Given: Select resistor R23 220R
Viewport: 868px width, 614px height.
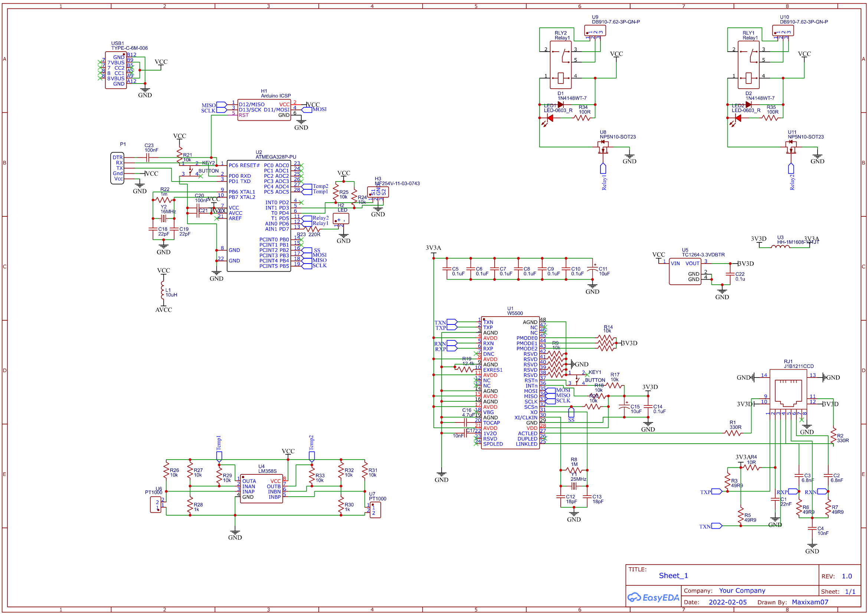Looking at the screenshot, I should pyautogui.click(x=312, y=229).
